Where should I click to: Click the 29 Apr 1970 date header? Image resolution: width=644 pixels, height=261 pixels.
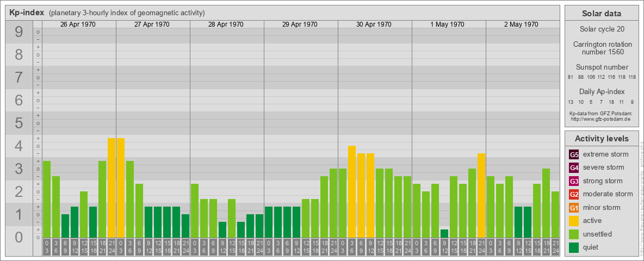click(300, 24)
